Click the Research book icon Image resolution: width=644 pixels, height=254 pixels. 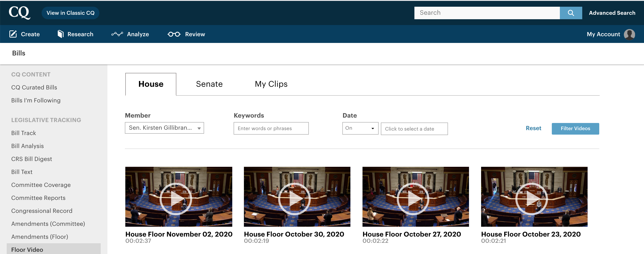(x=60, y=34)
